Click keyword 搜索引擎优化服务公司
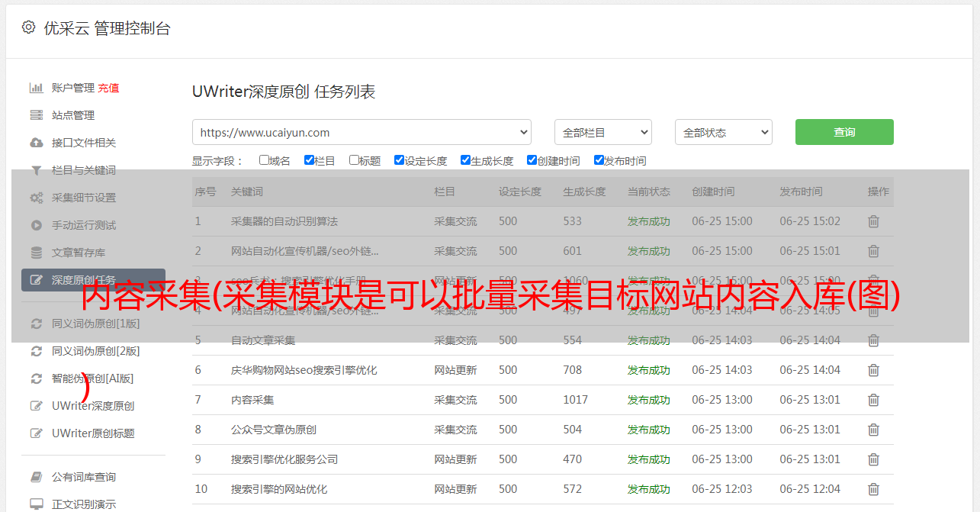The height and width of the screenshot is (512, 980). [x=284, y=459]
